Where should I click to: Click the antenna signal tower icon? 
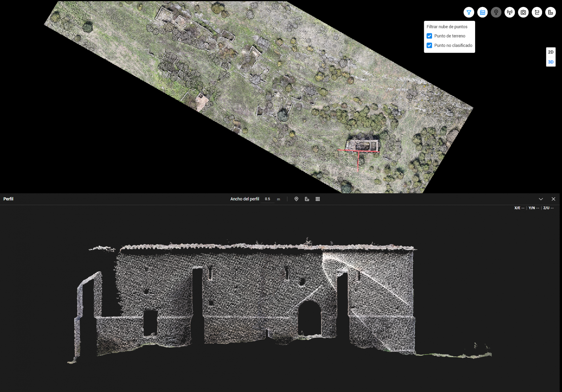click(509, 12)
